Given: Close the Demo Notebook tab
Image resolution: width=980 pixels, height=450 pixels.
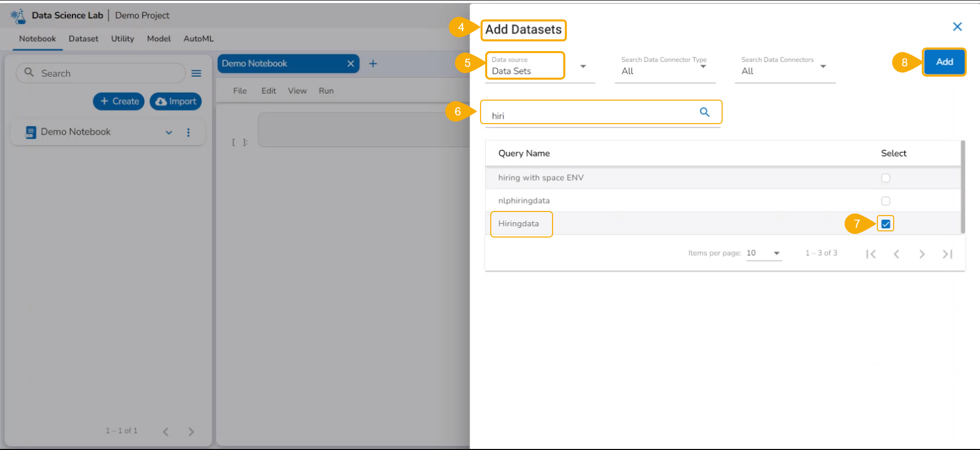Looking at the screenshot, I should [x=351, y=64].
